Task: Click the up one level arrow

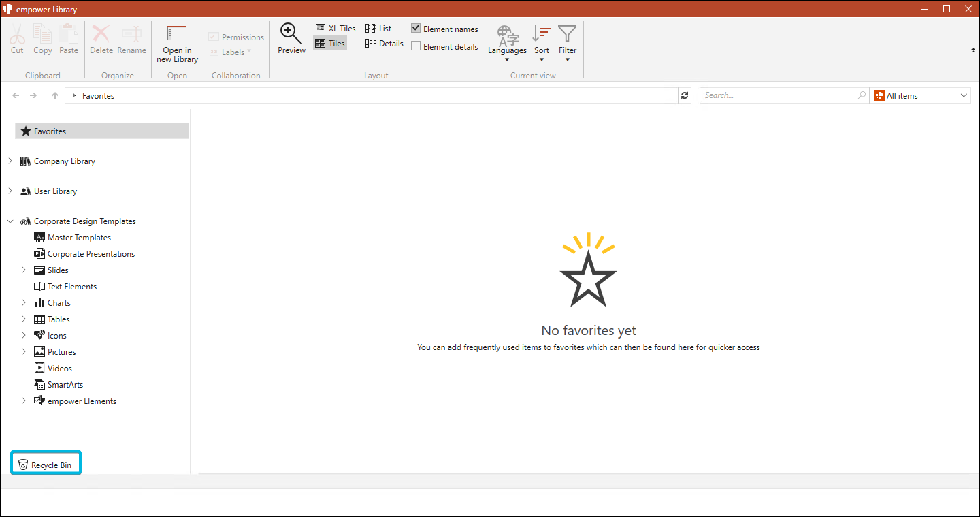Action: click(x=55, y=95)
